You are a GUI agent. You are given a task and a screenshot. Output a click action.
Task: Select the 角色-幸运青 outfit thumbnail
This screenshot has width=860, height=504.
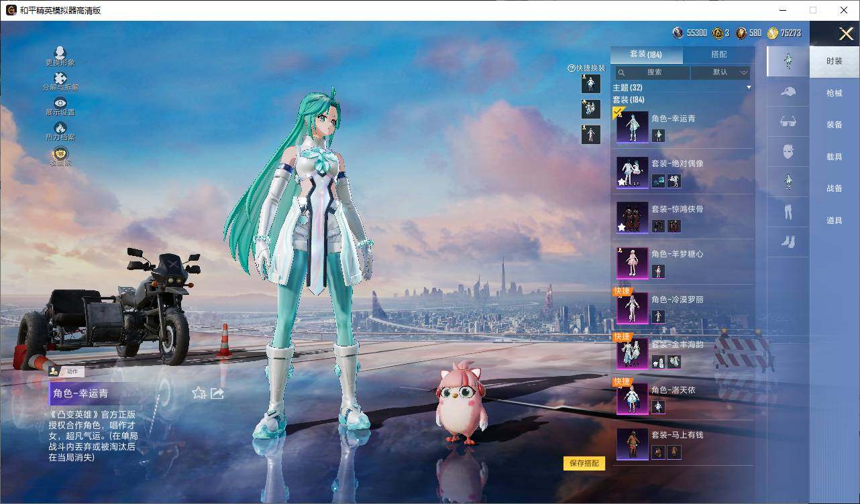(x=633, y=127)
